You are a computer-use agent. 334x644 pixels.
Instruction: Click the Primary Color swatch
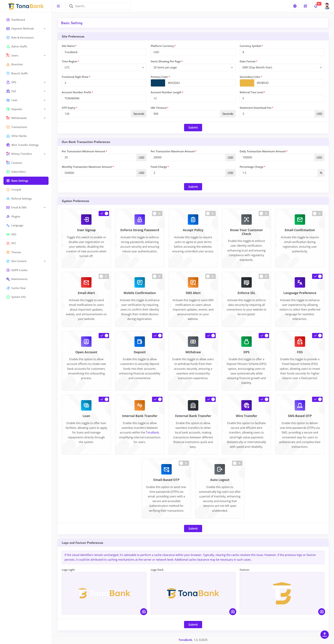coord(158,83)
